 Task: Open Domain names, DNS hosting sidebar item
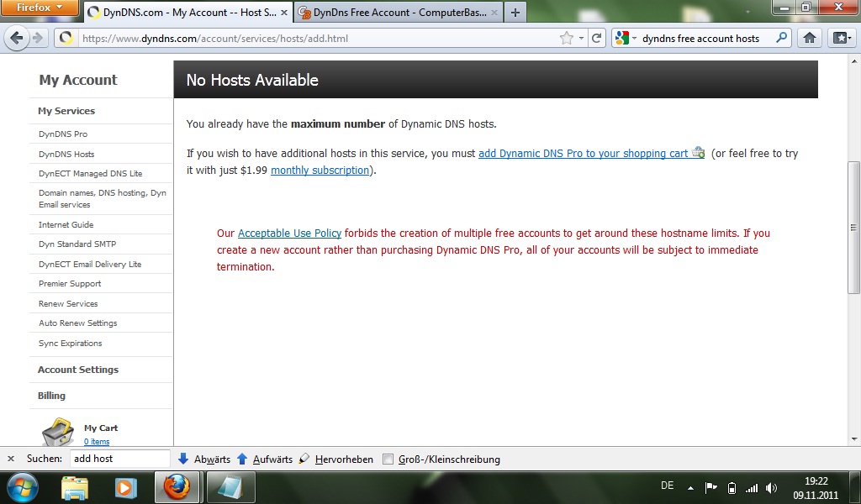pos(103,198)
